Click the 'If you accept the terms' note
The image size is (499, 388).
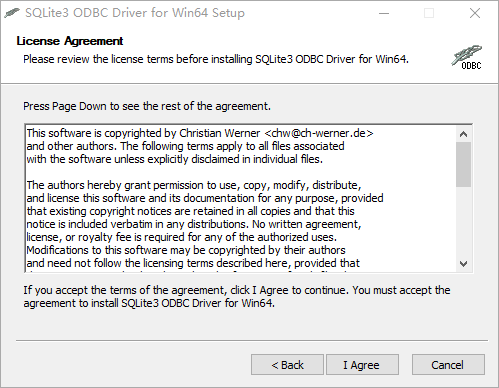[x=237, y=297]
